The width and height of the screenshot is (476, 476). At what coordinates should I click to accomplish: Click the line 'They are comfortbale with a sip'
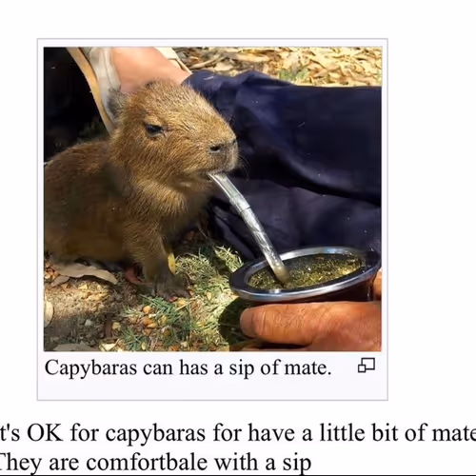point(155,462)
